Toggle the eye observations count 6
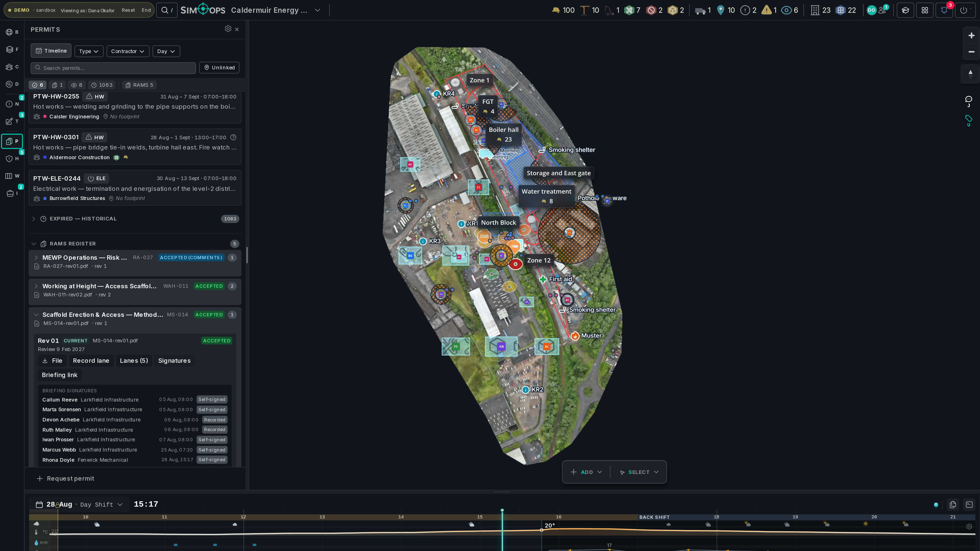Image resolution: width=980 pixels, height=551 pixels. pos(790,10)
